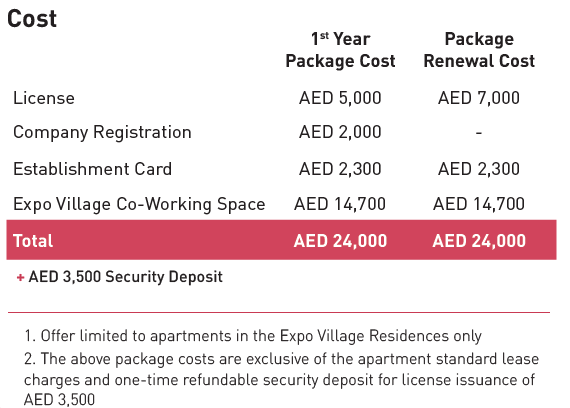Click the dash in Company Registration renewal
Viewport: 570px width, 408px height.
coord(479,133)
